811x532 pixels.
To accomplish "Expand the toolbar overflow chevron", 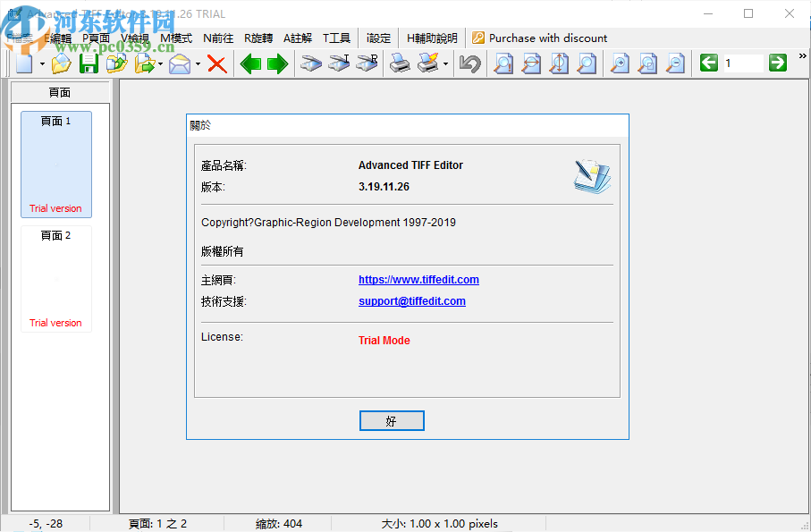I will [x=802, y=55].
